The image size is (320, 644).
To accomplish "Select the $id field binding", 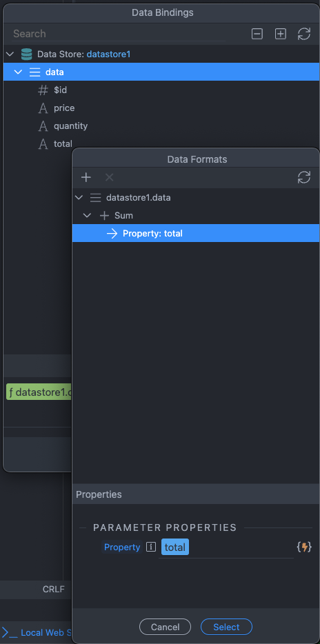I will 61,90.
